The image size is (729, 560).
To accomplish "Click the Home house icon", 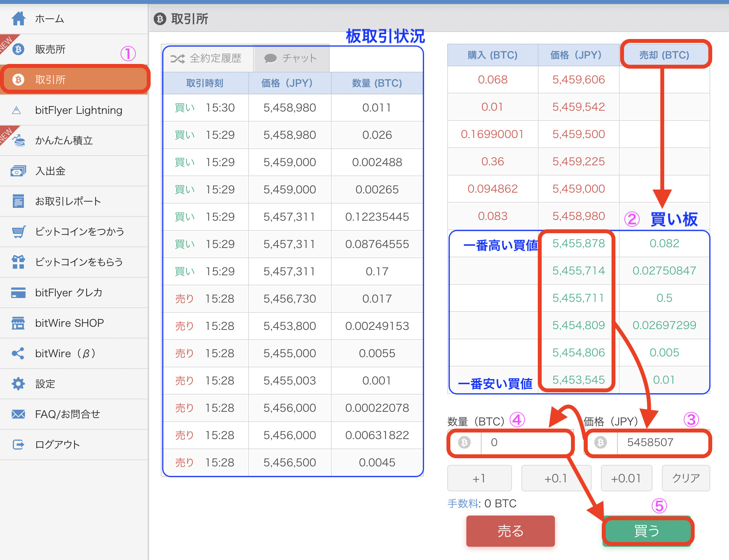I will tap(18, 18).
